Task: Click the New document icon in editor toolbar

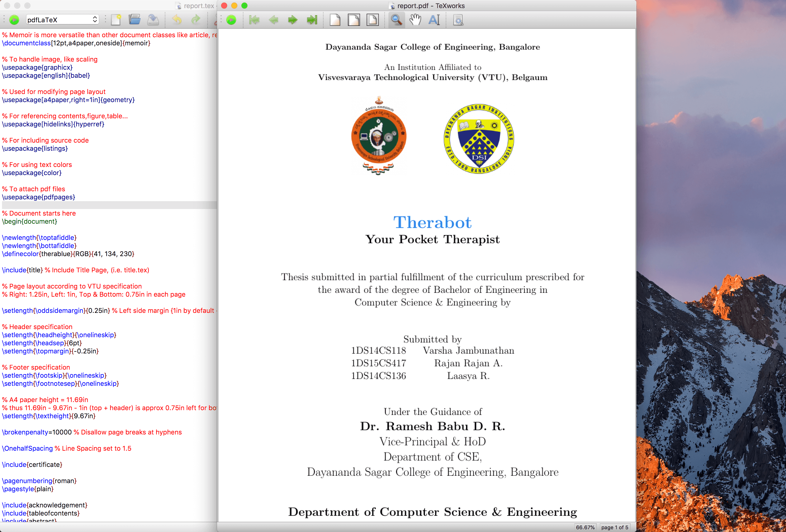Action: (116, 20)
